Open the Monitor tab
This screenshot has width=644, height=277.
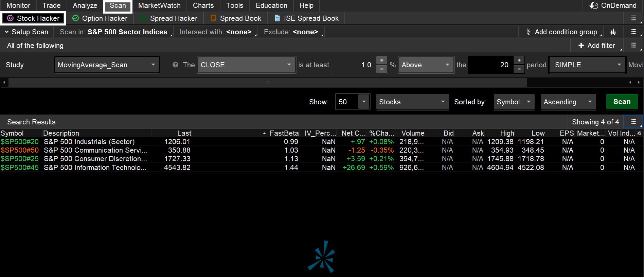[18, 5]
